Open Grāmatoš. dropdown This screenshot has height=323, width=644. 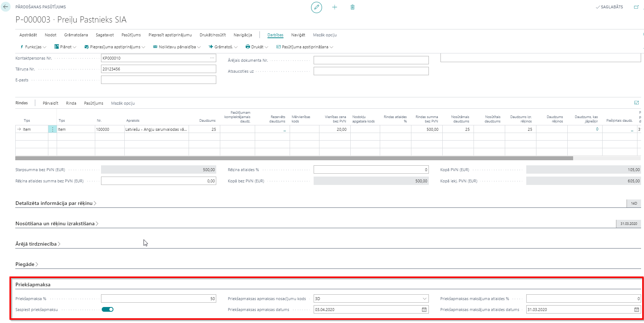point(223,47)
